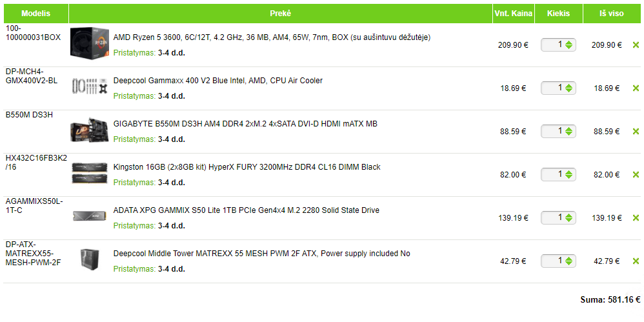
Task: Remove ADATA XPG GAMMIX S50 SSD
Action: pos(636,218)
